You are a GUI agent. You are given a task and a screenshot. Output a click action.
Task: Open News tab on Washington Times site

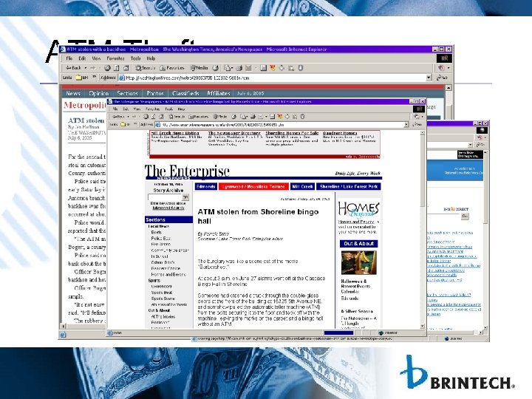coord(73,93)
